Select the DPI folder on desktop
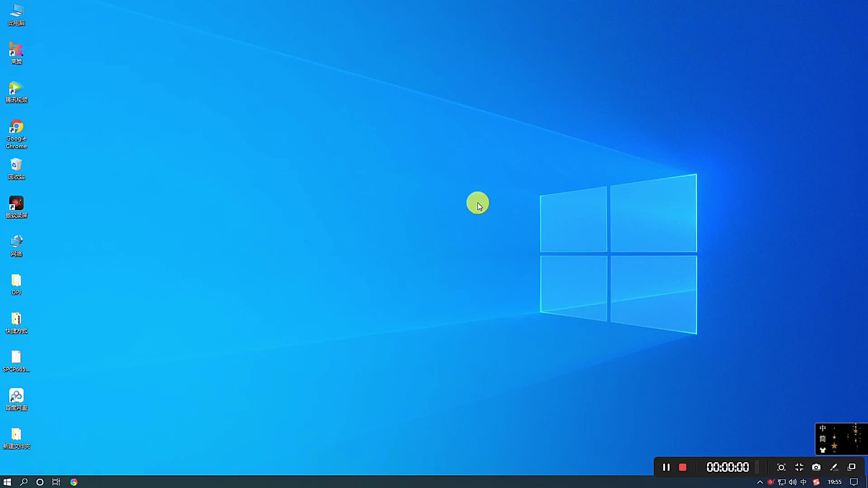 click(16, 284)
